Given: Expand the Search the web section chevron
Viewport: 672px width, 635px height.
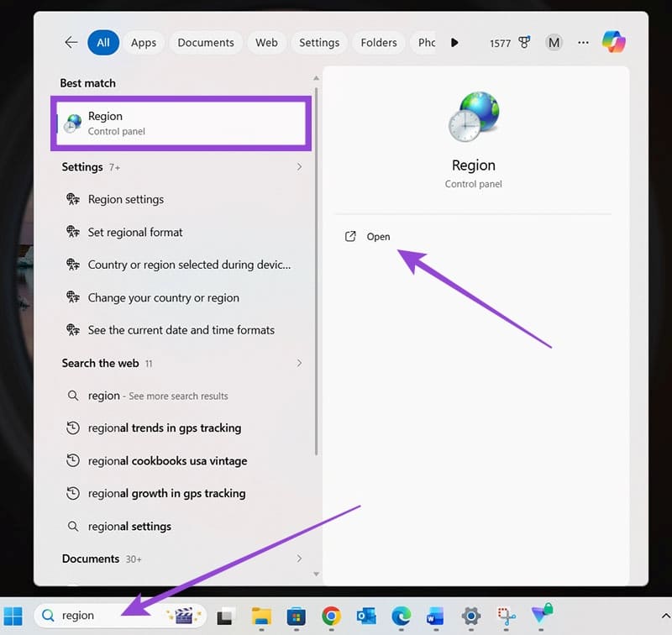Looking at the screenshot, I should (299, 363).
